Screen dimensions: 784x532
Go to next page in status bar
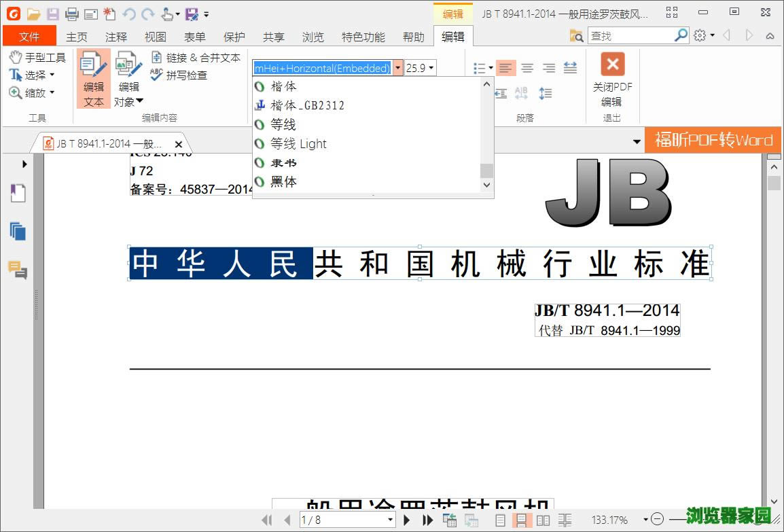tap(407, 520)
